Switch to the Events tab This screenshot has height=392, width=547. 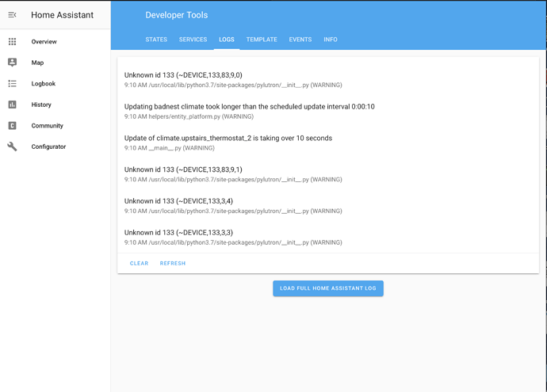point(300,40)
